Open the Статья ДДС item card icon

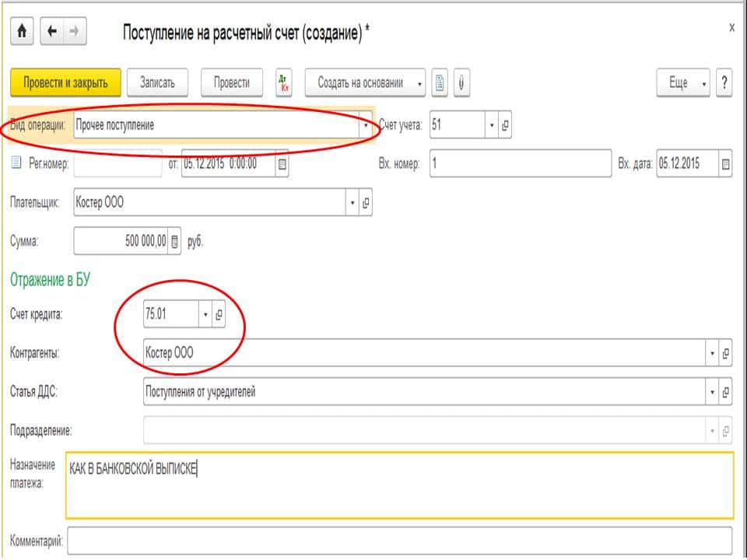tap(725, 392)
